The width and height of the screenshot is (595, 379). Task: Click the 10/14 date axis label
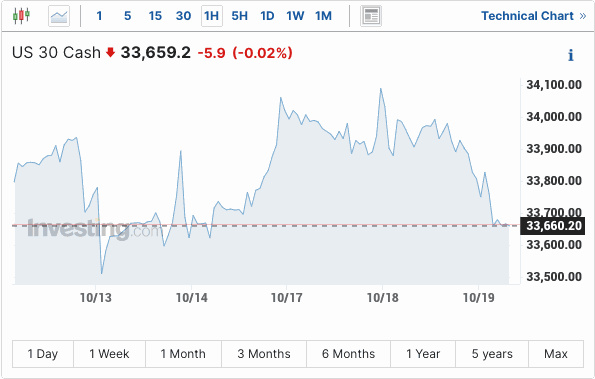click(x=192, y=298)
